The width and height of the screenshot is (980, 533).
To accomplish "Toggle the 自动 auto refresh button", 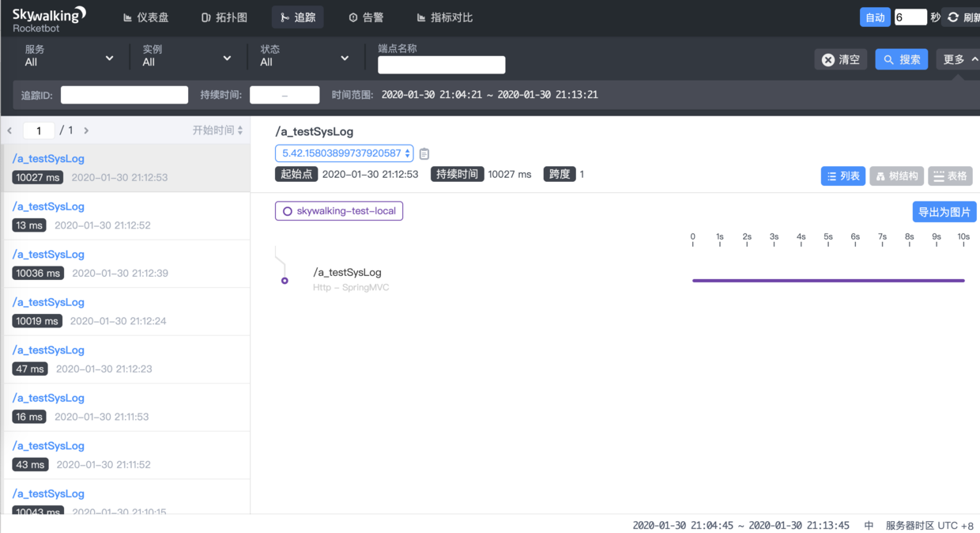I will [x=875, y=17].
